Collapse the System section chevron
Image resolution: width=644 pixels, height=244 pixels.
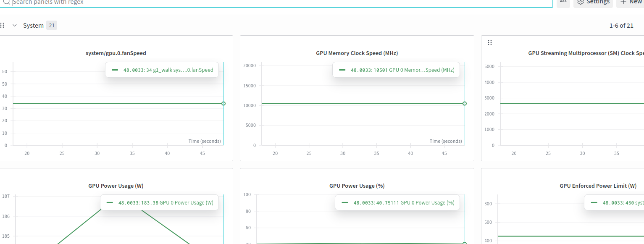click(15, 25)
